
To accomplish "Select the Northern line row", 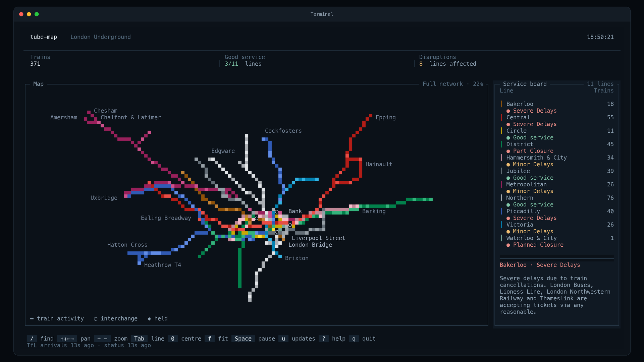I will pos(557,198).
